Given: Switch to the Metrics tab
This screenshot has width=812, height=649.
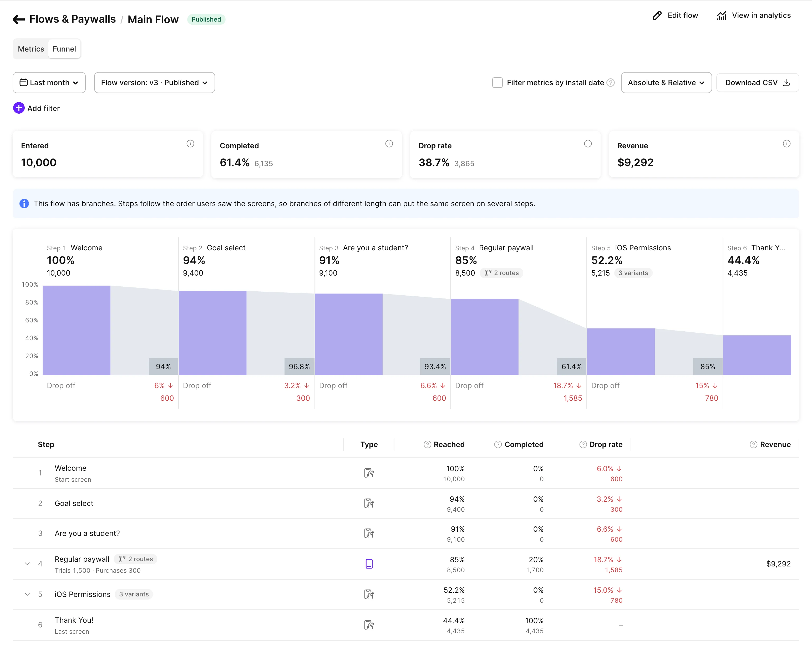Looking at the screenshot, I should (31, 49).
